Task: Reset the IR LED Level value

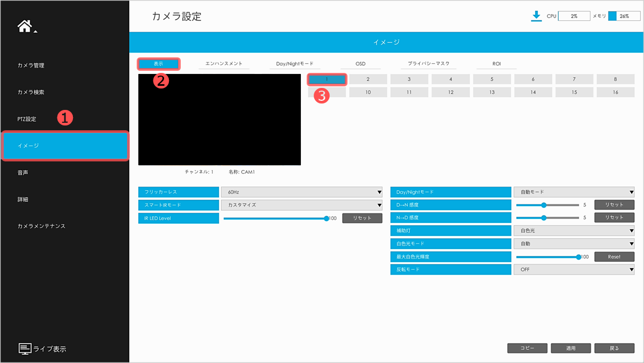Action: click(x=362, y=218)
